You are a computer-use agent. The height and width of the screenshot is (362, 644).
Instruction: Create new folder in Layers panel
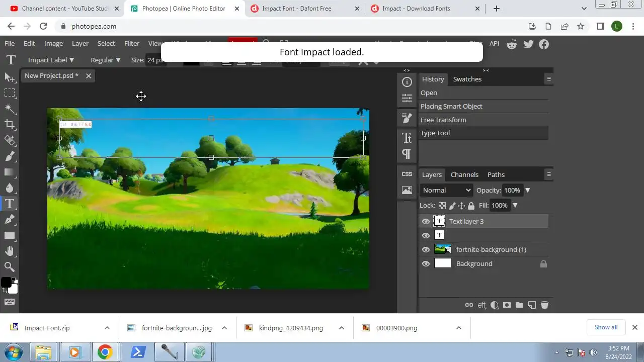pos(519,305)
